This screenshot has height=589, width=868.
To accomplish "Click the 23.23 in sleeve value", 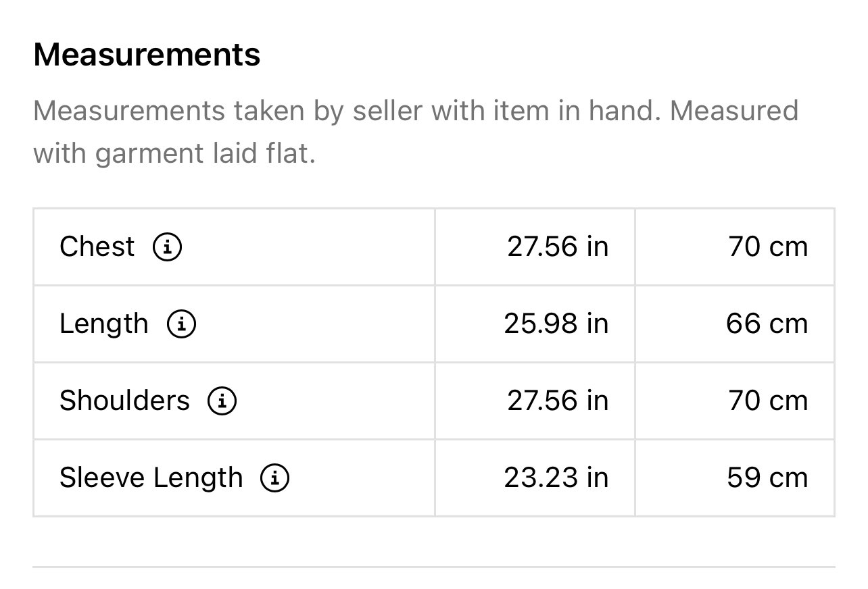I will [x=556, y=478].
